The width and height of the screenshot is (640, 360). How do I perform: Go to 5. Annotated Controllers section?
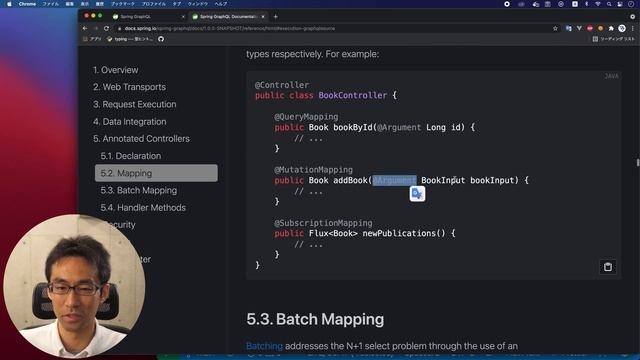pos(141,139)
